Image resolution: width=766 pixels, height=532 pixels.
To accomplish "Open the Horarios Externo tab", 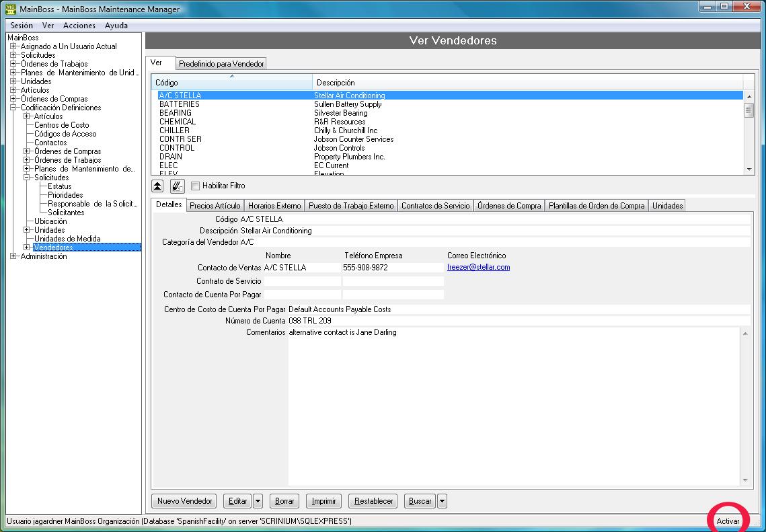I will click(274, 206).
